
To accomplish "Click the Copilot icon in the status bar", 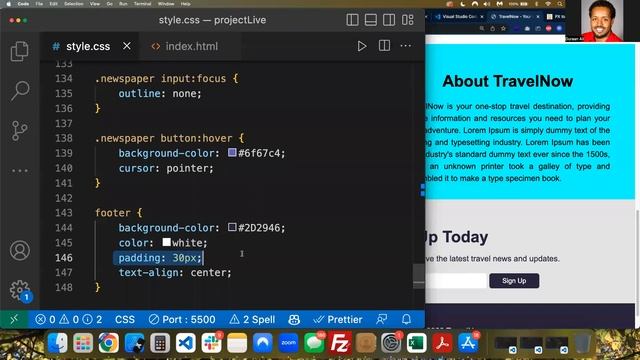I will (294, 320).
